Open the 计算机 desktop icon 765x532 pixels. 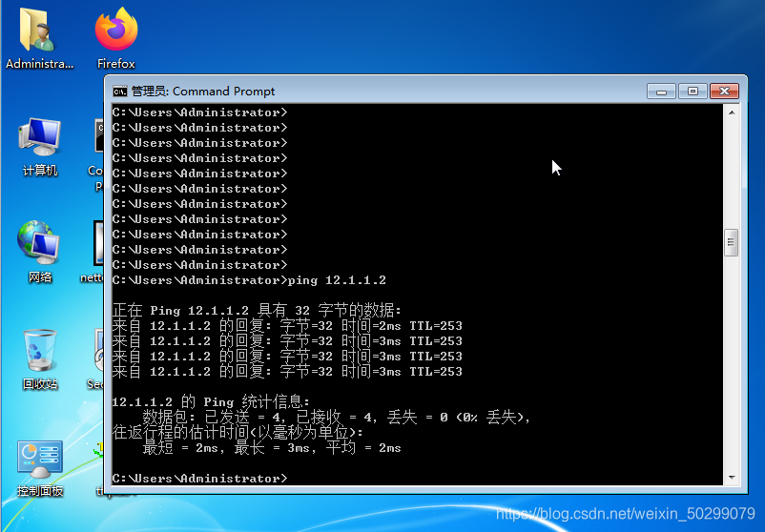coord(39,147)
